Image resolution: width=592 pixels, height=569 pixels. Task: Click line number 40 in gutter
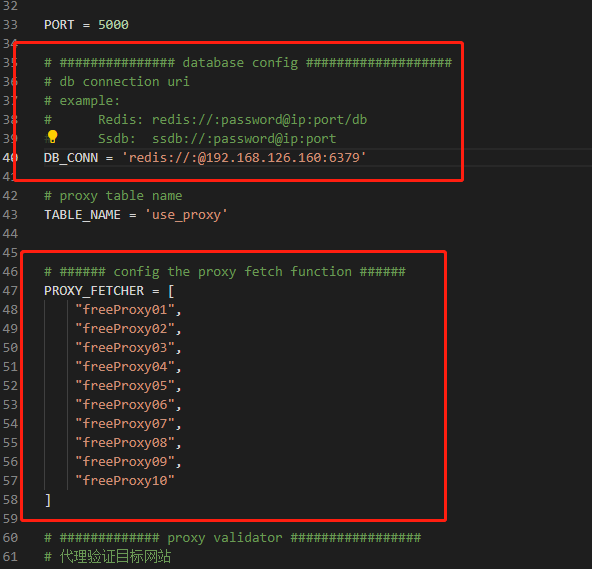point(10,157)
